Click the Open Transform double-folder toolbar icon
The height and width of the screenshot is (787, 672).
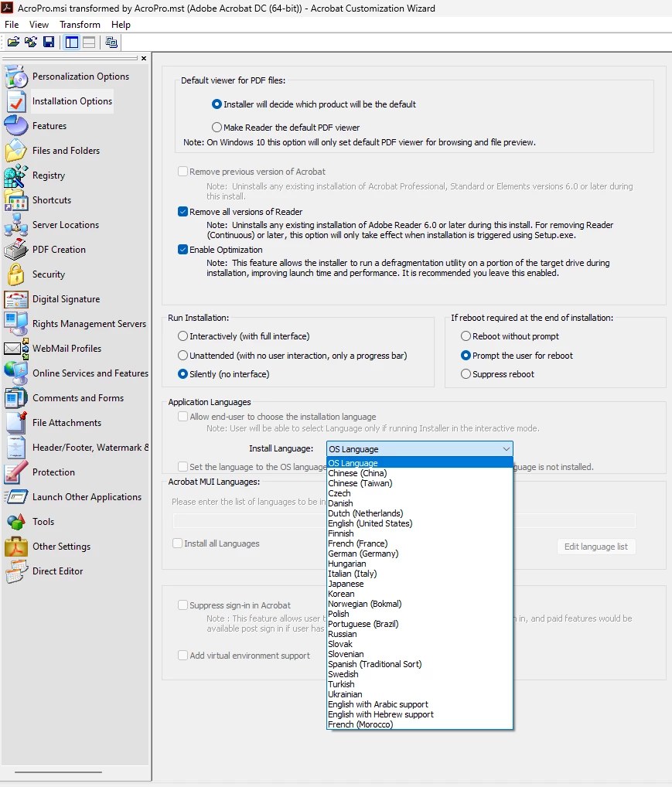(x=31, y=43)
